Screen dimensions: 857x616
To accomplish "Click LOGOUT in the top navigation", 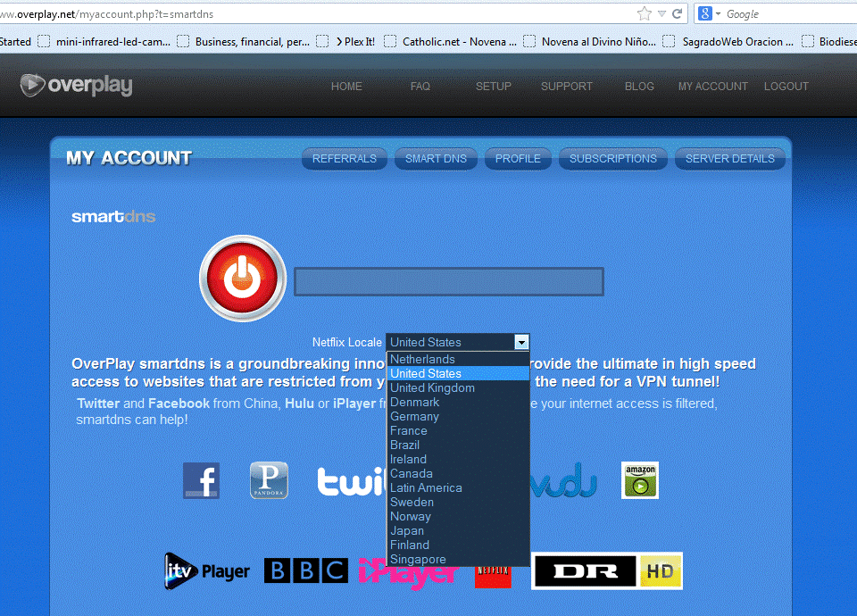I will pos(786,87).
